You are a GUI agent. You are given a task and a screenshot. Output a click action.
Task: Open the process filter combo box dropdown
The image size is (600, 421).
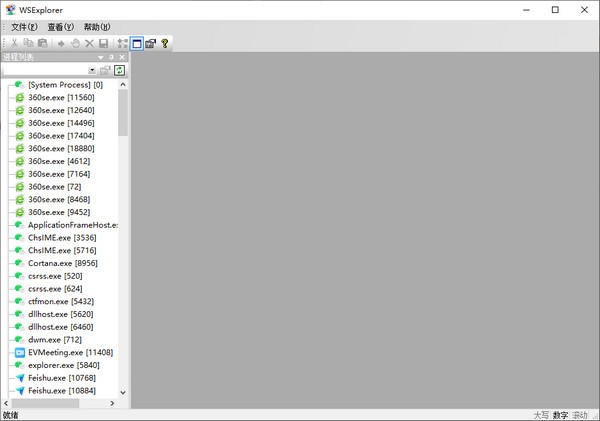(x=92, y=70)
